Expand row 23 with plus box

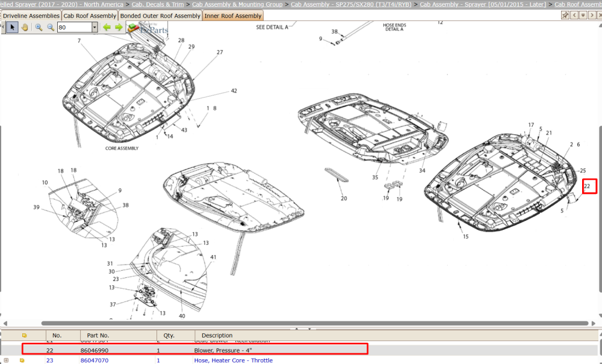click(6, 360)
